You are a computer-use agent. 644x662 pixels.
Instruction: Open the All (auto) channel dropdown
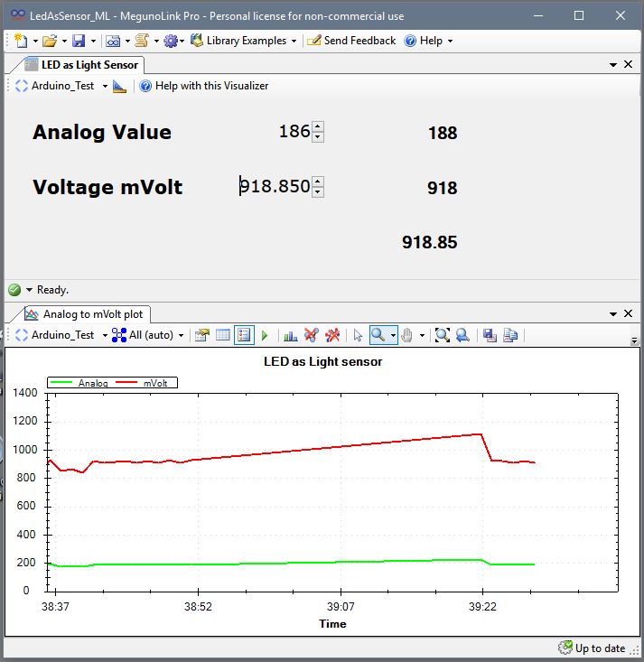148,335
